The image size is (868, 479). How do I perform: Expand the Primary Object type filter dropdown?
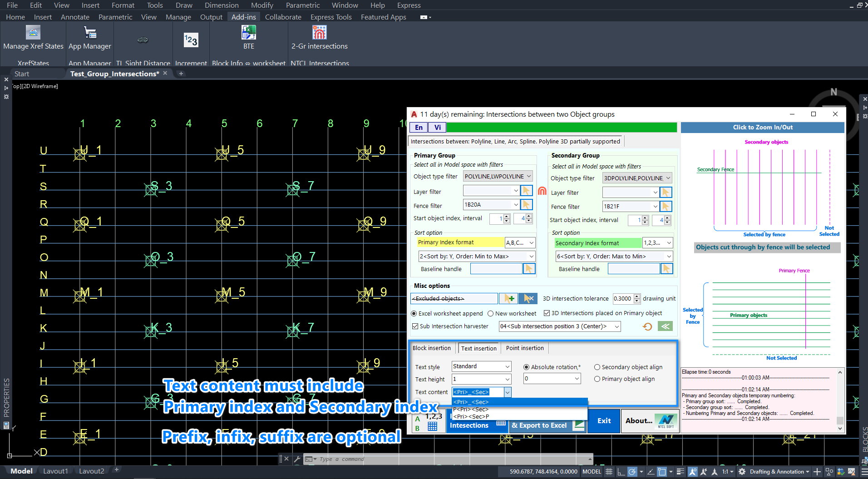[x=528, y=176]
